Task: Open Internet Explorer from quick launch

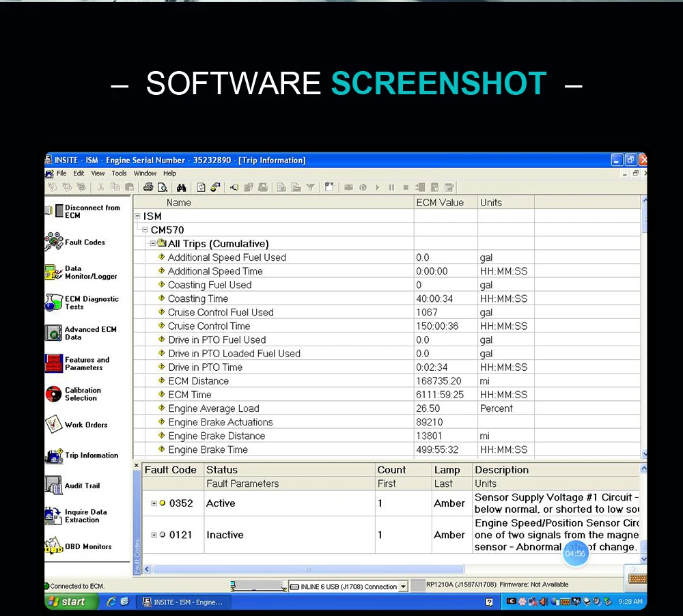Action: click(111, 602)
